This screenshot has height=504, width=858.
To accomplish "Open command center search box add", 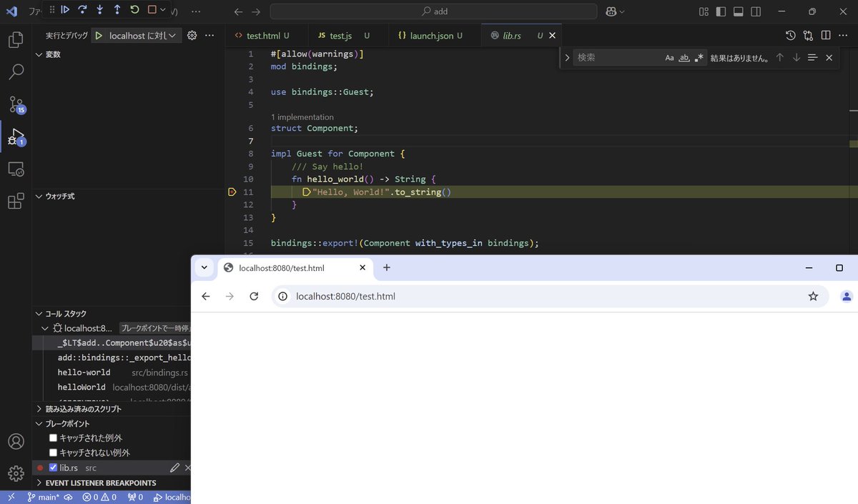I will point(433,11).
